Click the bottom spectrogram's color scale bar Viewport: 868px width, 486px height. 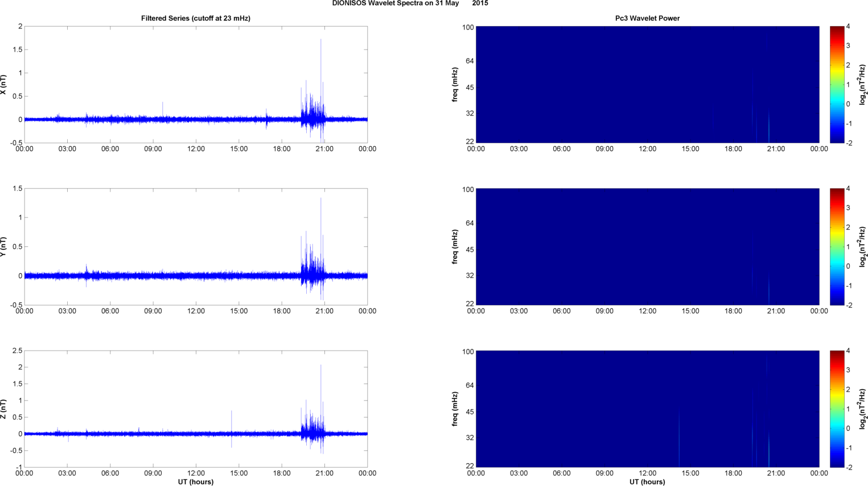tap(837, 409)
